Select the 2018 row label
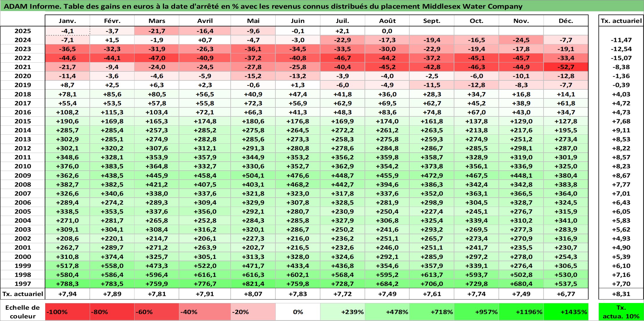 (x=23, y=94)
